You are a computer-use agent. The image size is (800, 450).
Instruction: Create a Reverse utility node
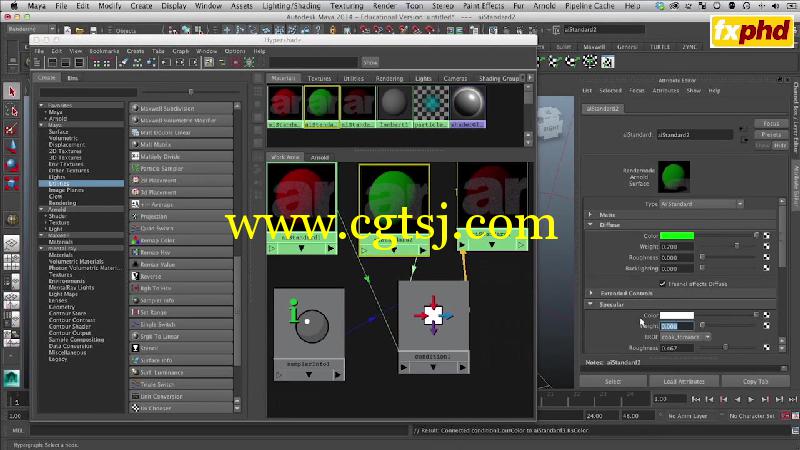(x=181, y=277)
